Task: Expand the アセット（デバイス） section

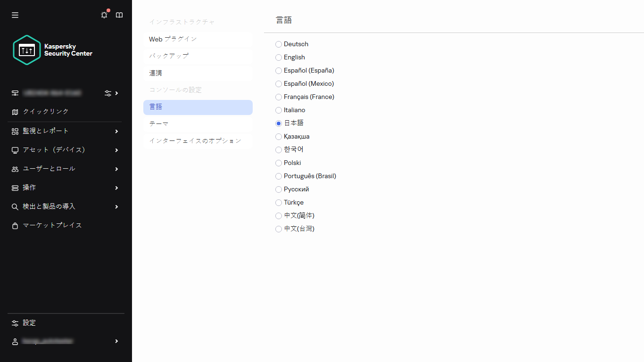Action: 53,150
